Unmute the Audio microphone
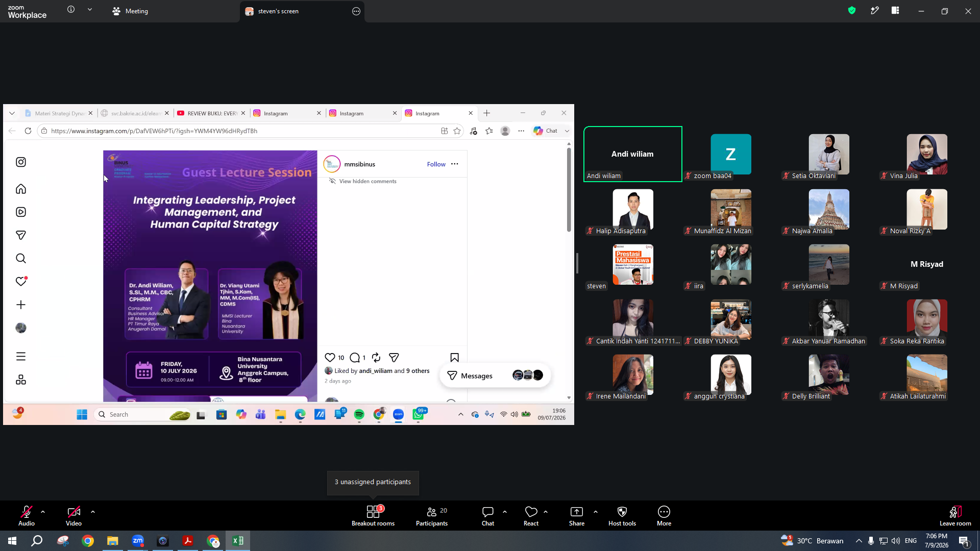The width and height of the screenshot is (980, 551). (27, 515)
